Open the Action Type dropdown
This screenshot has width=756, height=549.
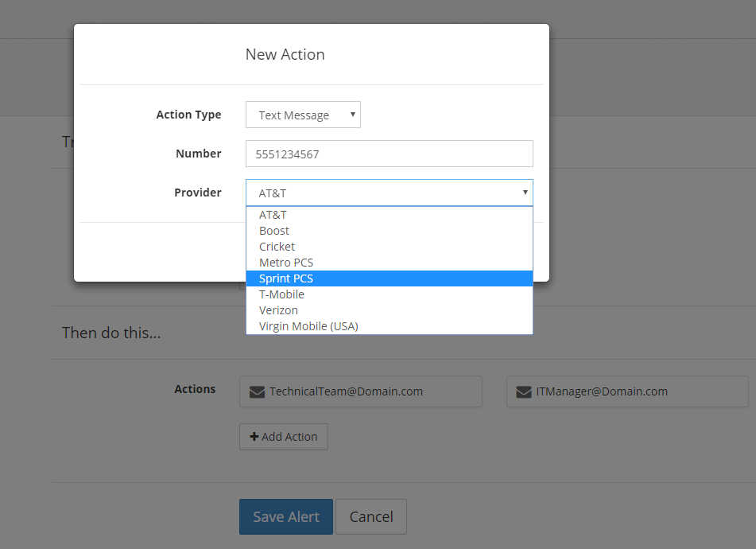303,115
